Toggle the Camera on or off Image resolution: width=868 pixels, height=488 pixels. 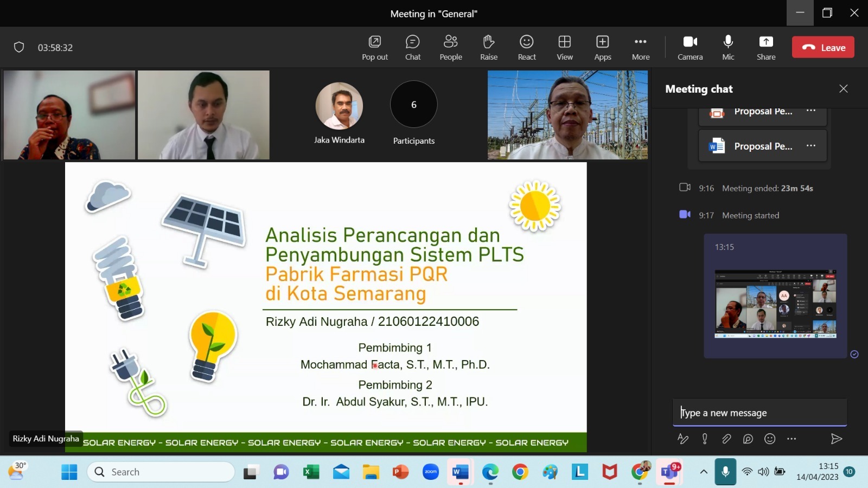click(690, 47)
